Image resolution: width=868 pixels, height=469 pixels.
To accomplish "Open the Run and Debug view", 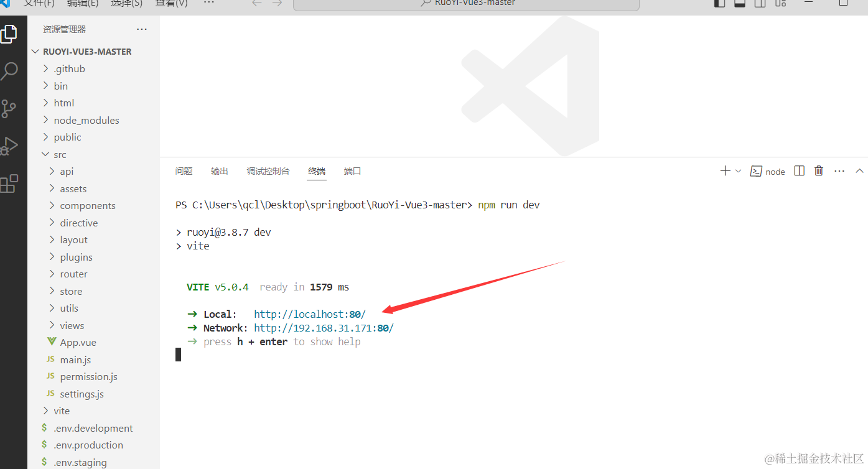I will pos(9,146).
